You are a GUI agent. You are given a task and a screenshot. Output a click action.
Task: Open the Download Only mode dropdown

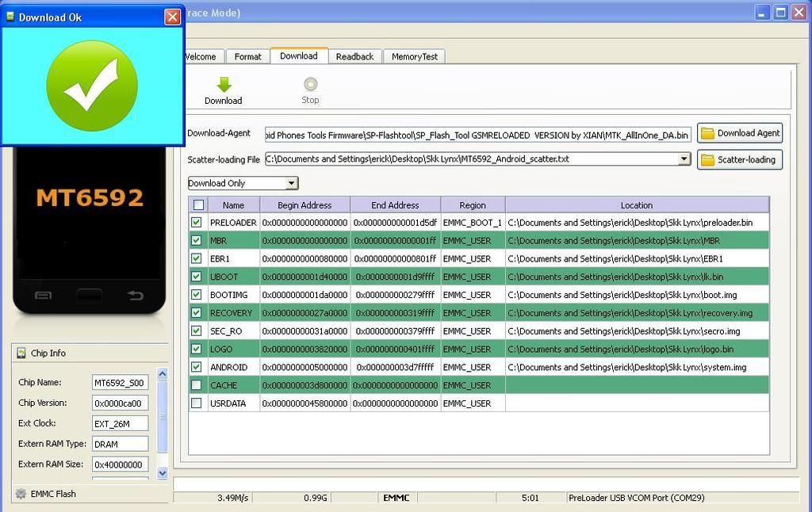coord(291,183)
